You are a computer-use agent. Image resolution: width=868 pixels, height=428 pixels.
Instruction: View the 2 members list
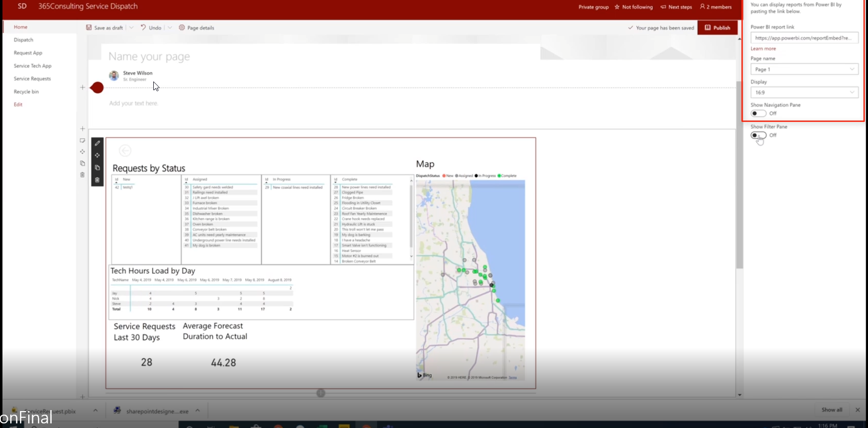[716, 7]
